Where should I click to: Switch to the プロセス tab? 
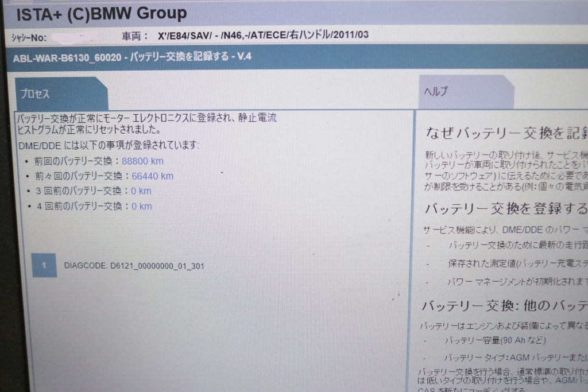[x=61, y=94]
